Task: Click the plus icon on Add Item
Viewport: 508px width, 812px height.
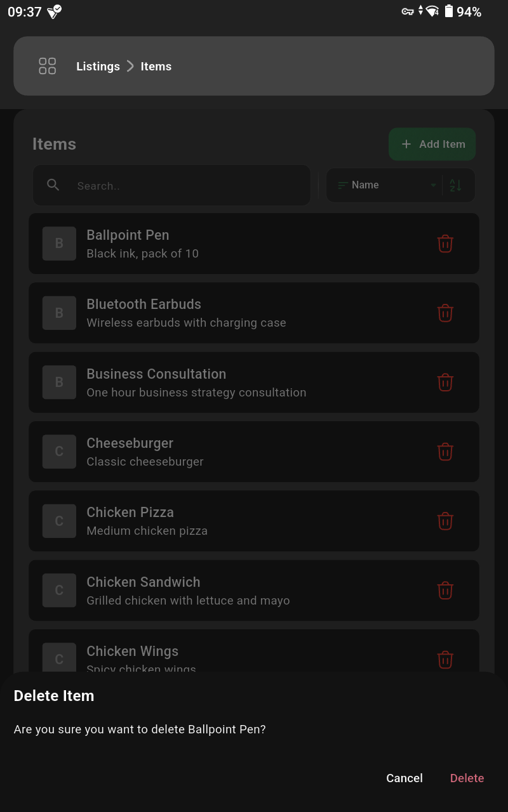Action: (x=406, y=144)
